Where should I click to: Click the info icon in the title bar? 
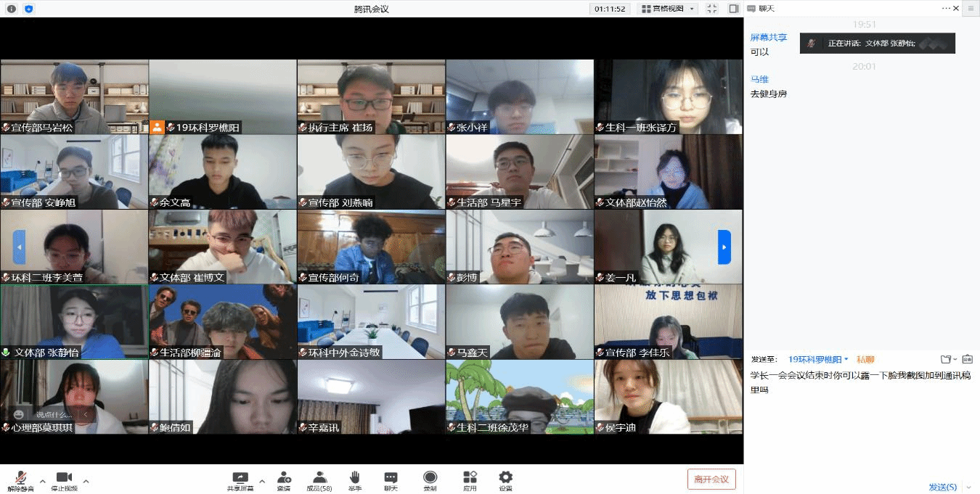[12, 9]
